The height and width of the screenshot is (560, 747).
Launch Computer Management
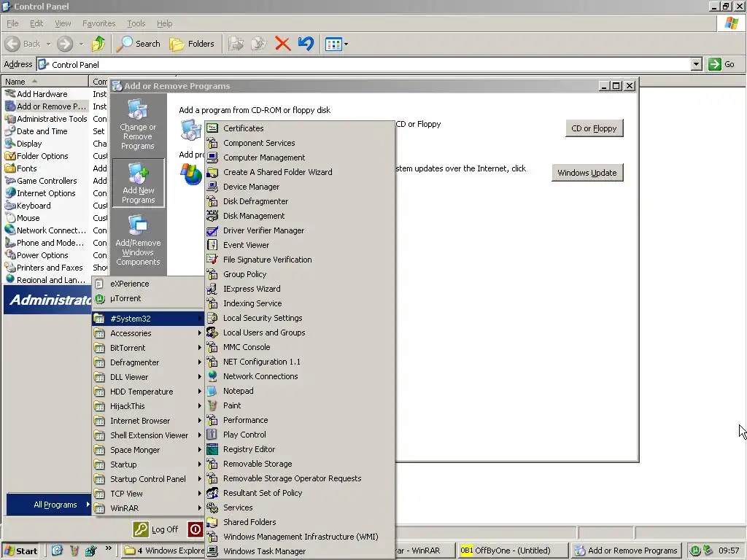pyautogui.click(x=300, y=157)
